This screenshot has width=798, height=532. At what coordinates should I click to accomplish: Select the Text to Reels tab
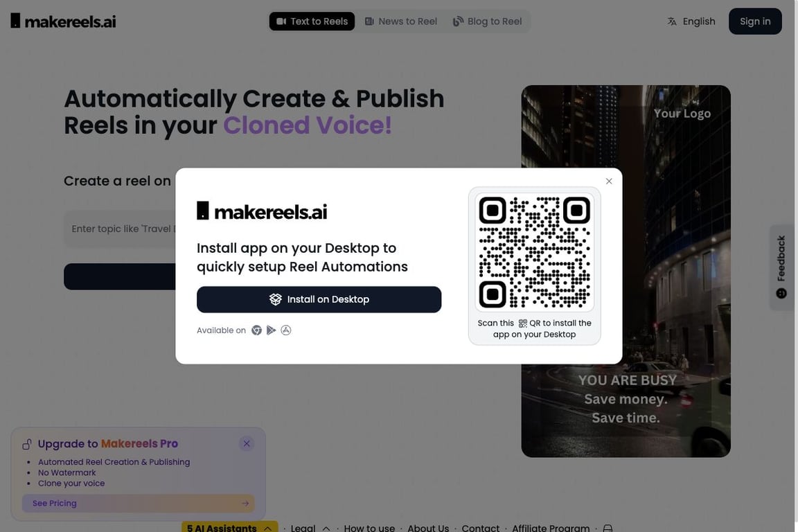click(312, 21)
